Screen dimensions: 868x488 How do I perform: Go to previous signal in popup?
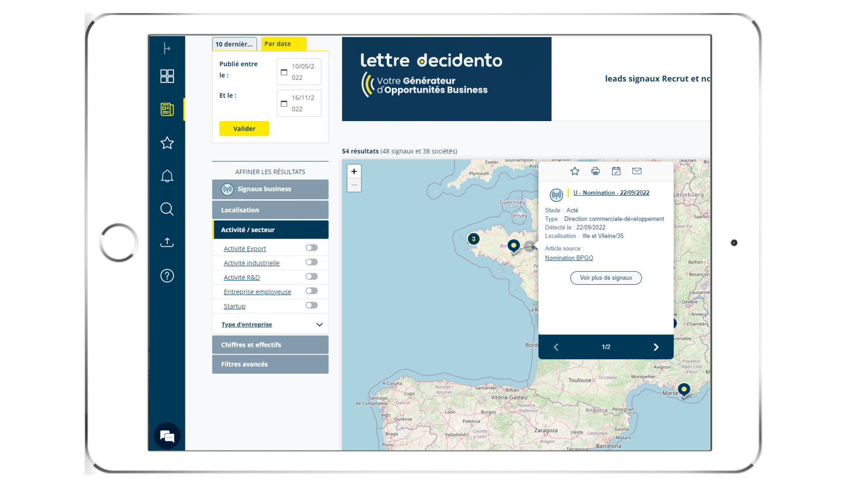point(556,347)
